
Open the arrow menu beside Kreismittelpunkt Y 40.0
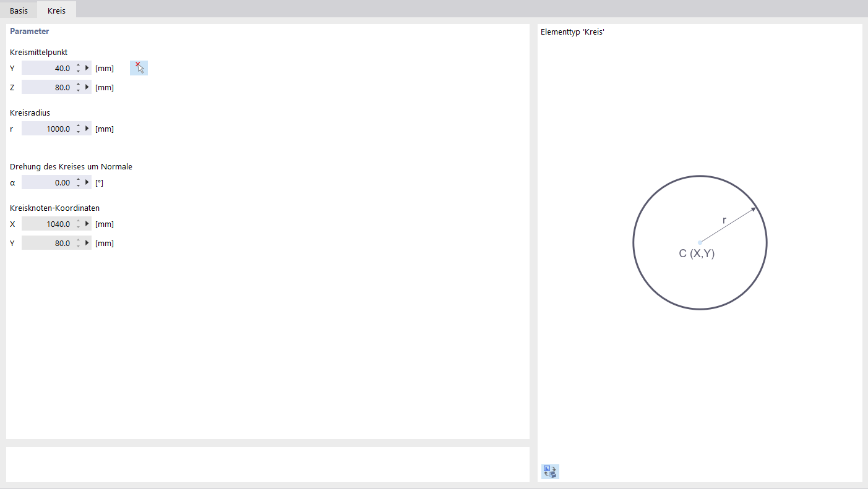[x=87, y=68]
